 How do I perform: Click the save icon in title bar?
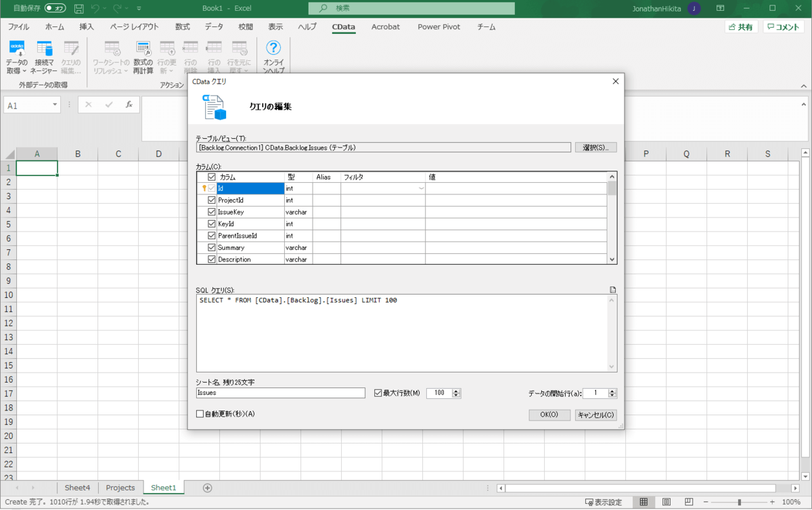pos(79,8)
